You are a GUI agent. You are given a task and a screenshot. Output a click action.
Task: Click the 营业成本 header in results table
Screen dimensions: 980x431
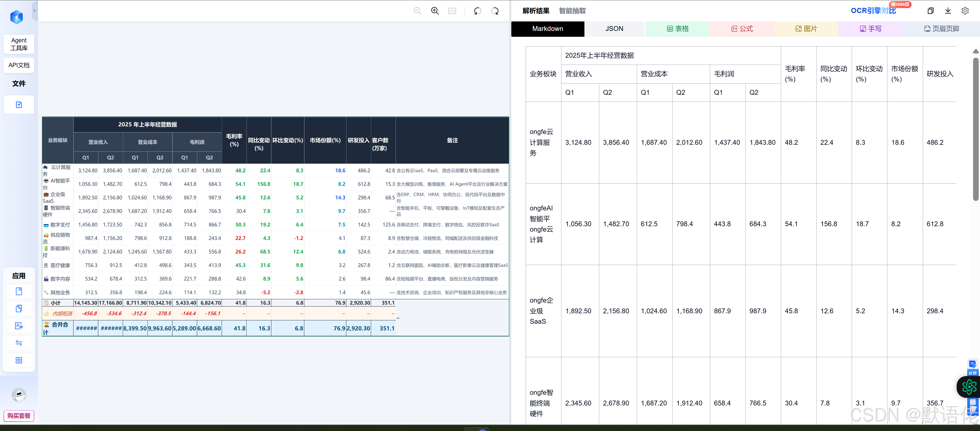point(673,74)
